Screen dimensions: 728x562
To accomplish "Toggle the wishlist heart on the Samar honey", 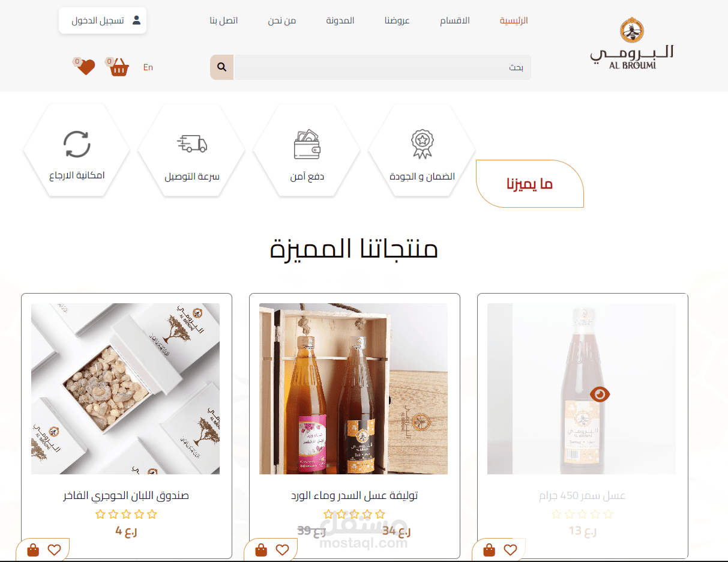I will point(511,550).
